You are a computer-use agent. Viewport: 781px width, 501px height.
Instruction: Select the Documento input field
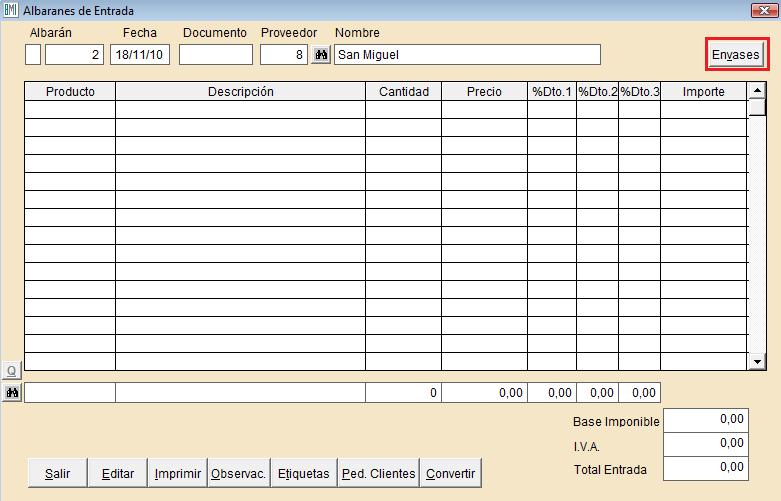215,55
